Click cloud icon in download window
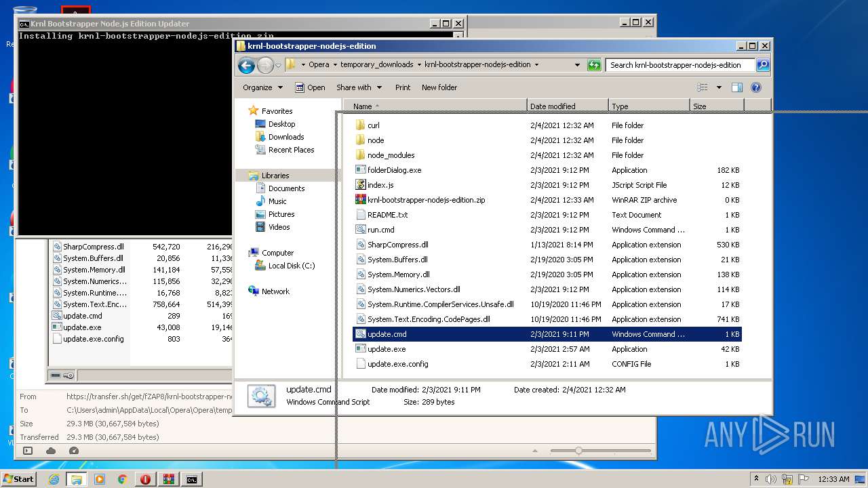 tap(51, 451)
